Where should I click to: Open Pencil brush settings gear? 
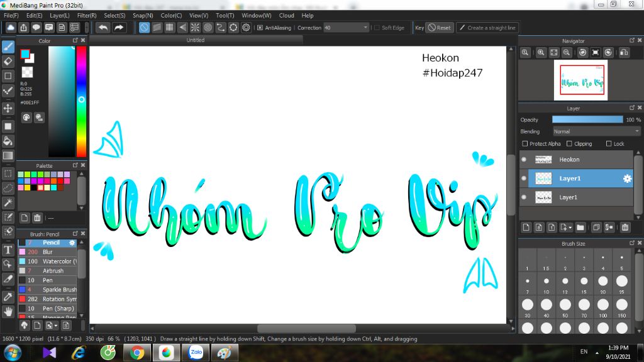[72, 243]
